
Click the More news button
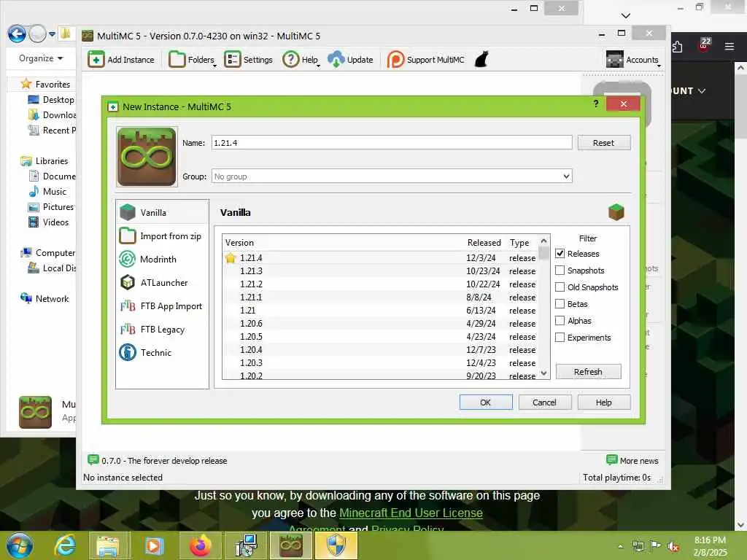coord(632,461)
